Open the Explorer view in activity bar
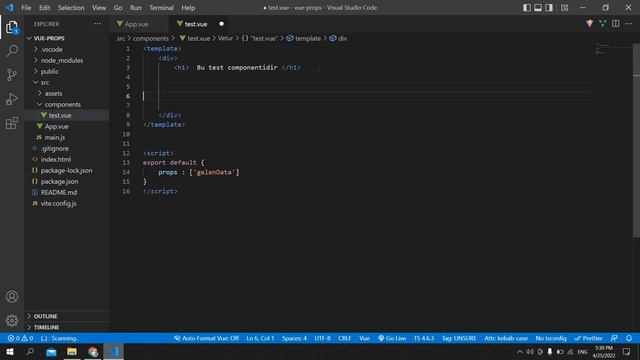 coord(12,28)
